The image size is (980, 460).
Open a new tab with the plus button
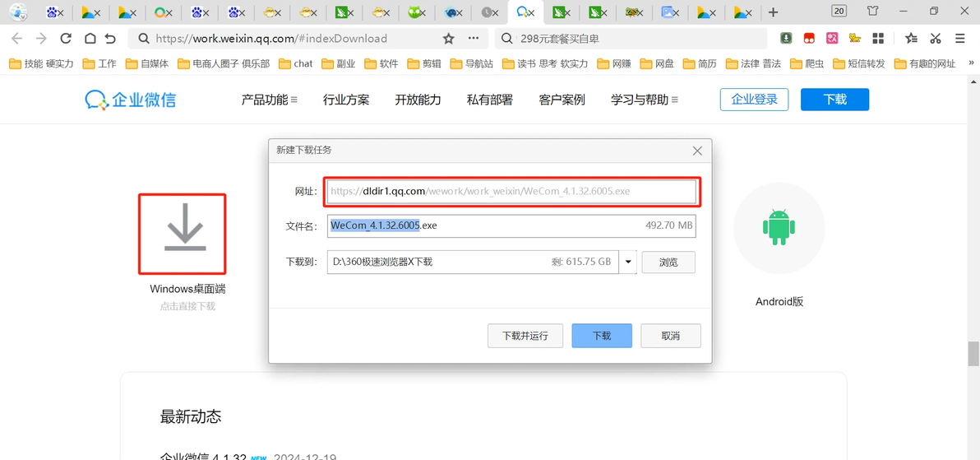[x=773, y=12]
